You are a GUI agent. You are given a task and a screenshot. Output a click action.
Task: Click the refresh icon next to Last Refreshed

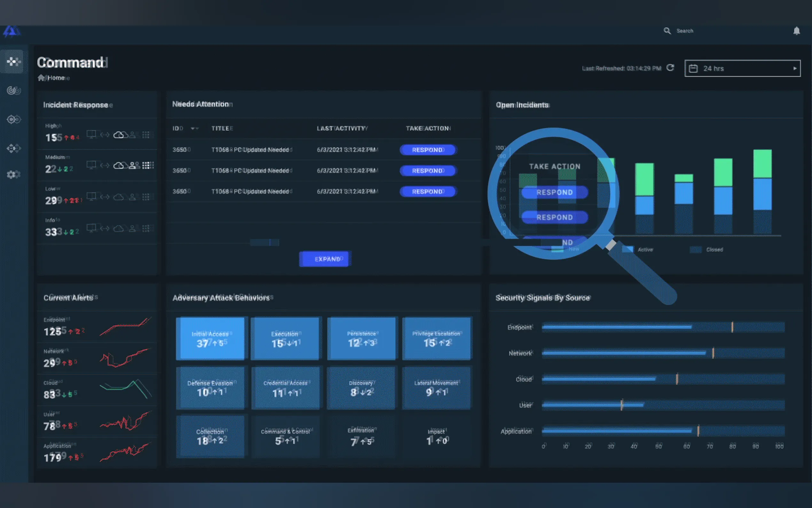[x=670, y=68]
